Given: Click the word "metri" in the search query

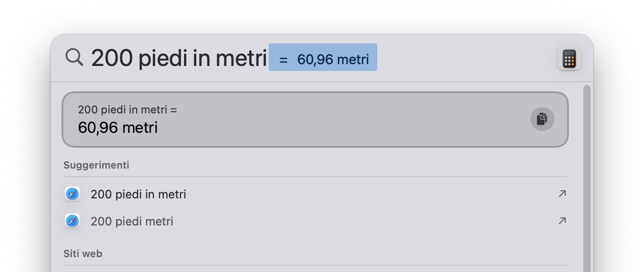Looking at the screenshot, I should [241, 59].
